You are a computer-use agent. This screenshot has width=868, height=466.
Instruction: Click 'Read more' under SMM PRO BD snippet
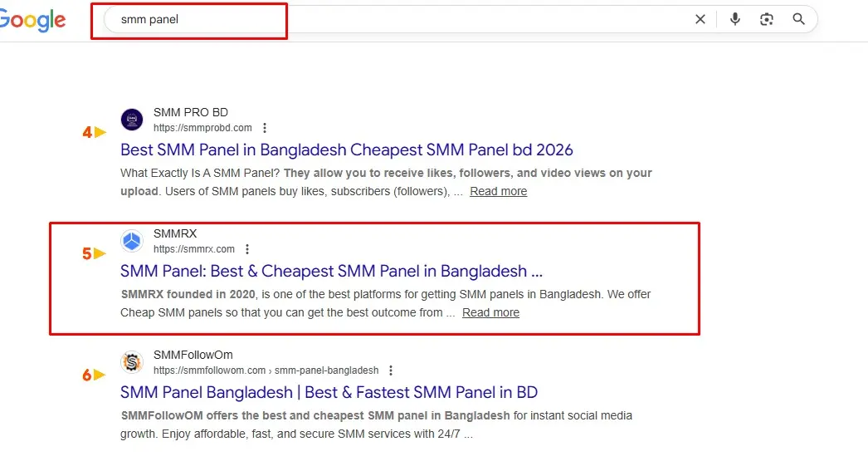[498, 191]
